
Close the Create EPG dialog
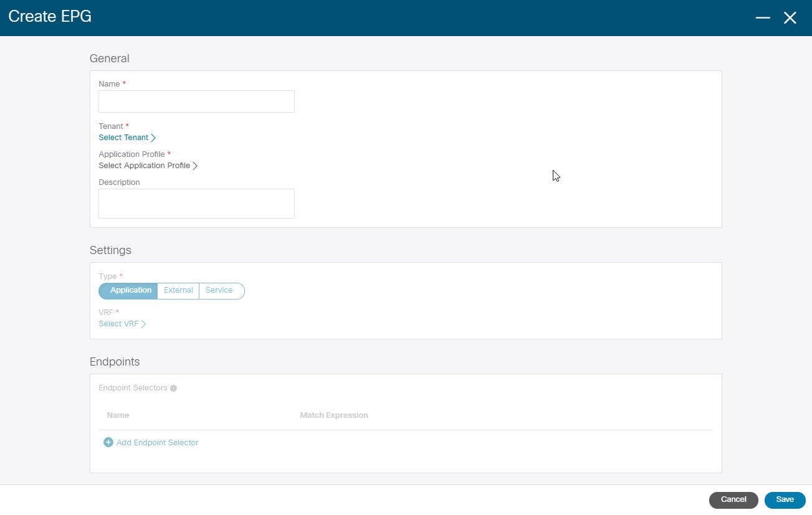point(790,18)
